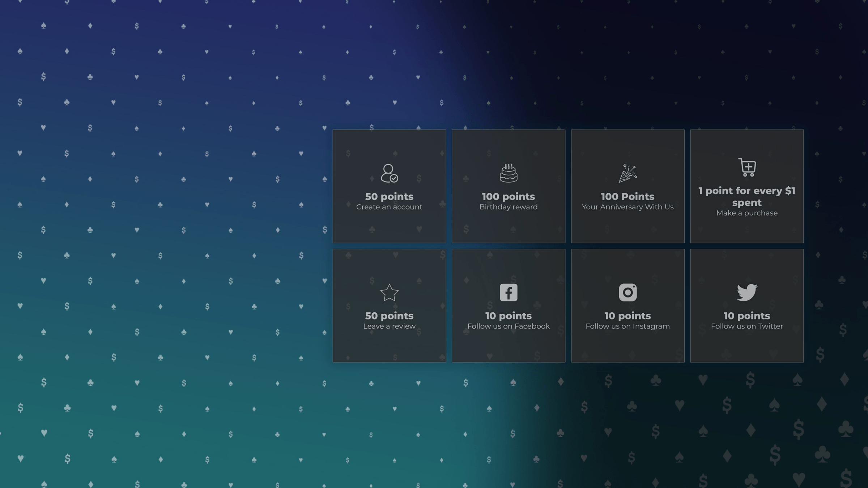Open 'Your Anniversary With Us' text
The height and width of the screenshot is (488, 868).
[627, 207]
